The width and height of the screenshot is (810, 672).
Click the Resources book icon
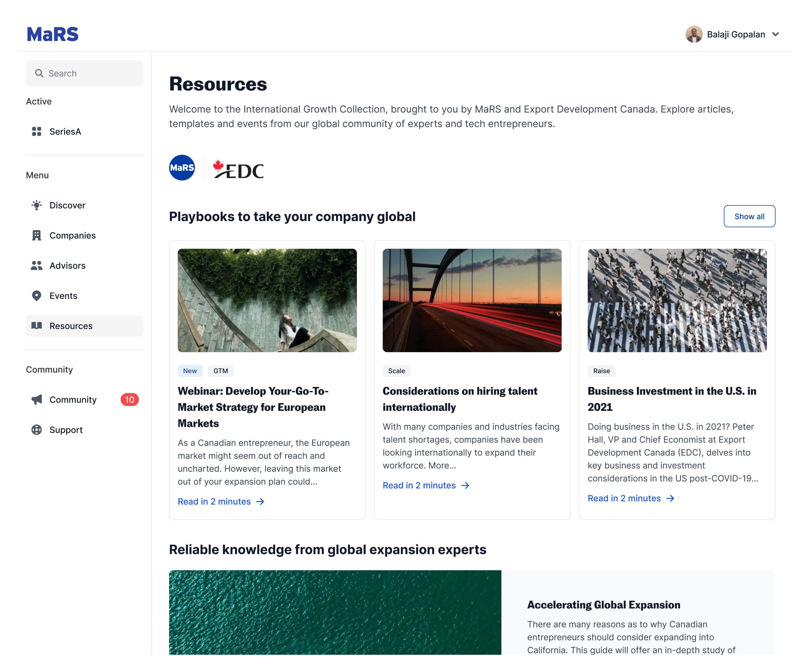(37, 326)
